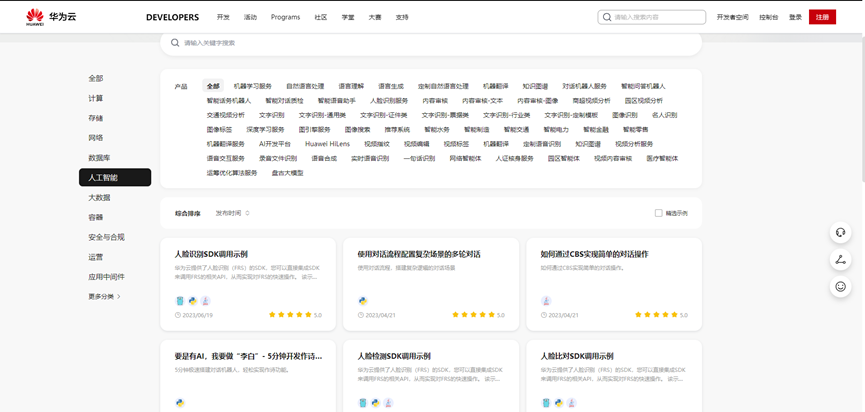Click teal language icon in 人脸比对SDK调用示例 card

pos(546,403)
